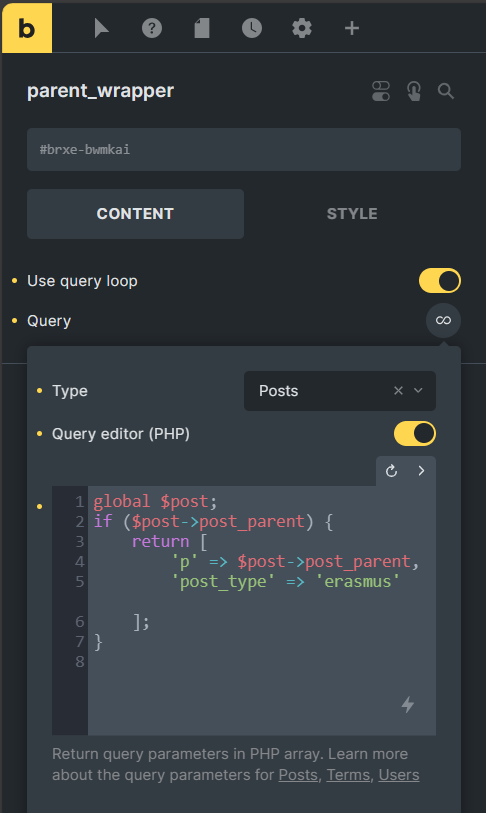Open the pages icon in toolbar
The image size is (486, 813).
(202, 28)
